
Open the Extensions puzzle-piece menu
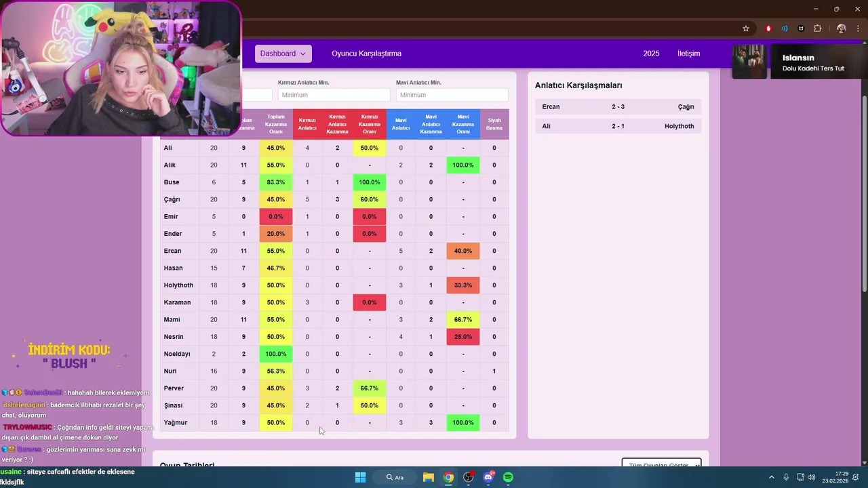[x=817, y=28]
